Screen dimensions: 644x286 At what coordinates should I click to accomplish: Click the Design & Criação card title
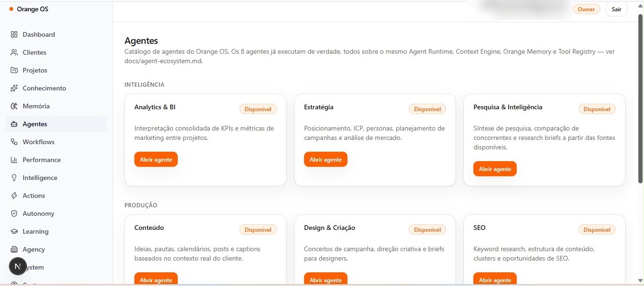[x=330, y=228]
